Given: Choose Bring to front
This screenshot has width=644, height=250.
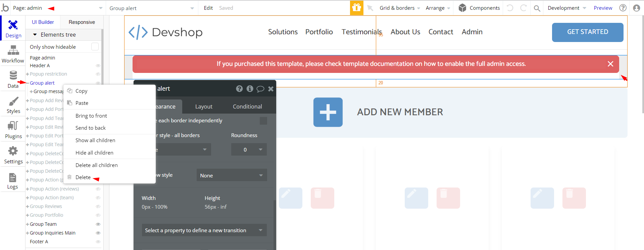Looking at the screenshot, I should point(109,116).
